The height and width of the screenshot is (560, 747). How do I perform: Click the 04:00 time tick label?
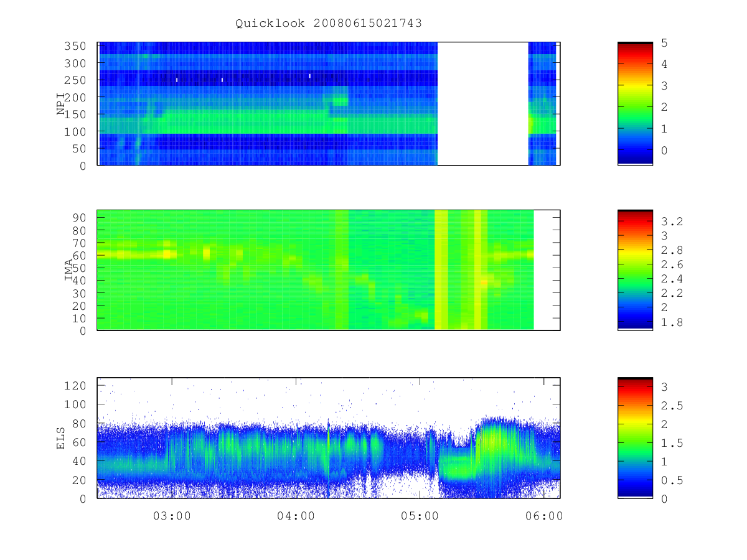[296, 516]
